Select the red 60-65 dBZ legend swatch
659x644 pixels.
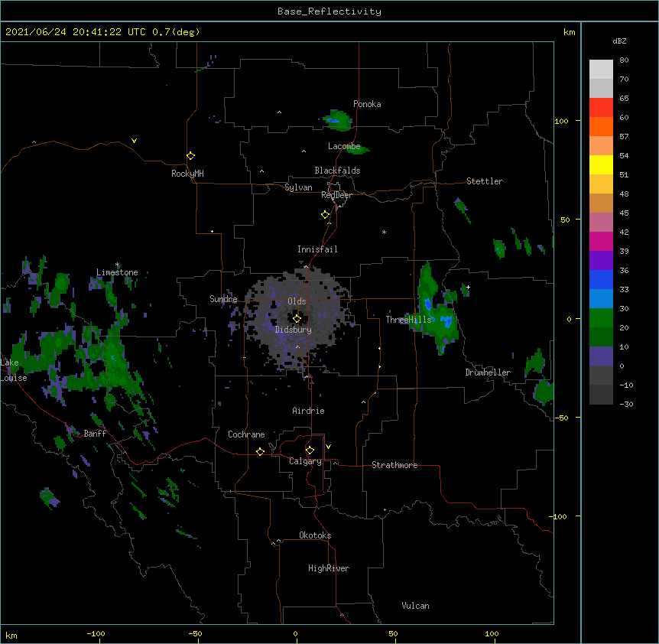601,107
